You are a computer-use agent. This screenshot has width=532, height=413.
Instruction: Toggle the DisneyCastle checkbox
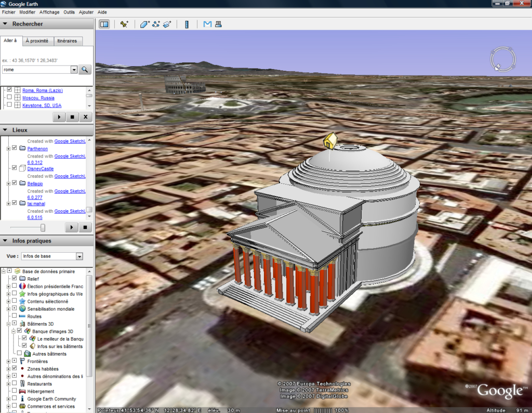coord(14,168)
